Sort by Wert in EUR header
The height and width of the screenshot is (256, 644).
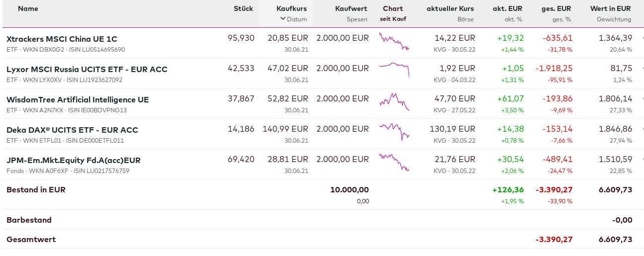tap(610, 8)
